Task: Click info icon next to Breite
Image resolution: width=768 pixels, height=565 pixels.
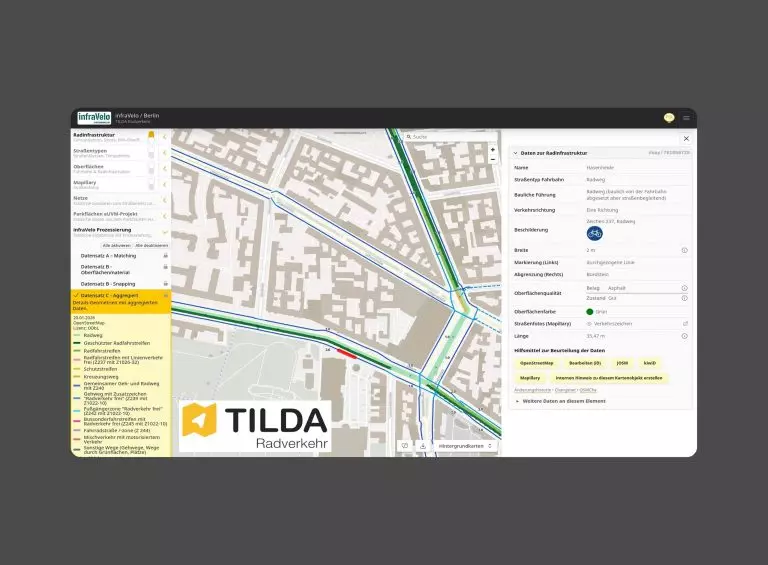Action: pyautogui.click(x=684, y=250)
